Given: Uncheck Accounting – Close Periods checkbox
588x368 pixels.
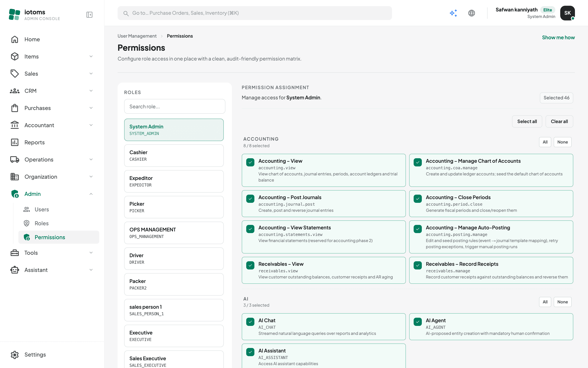Looking at the screenshot, I should pos(418,199).
